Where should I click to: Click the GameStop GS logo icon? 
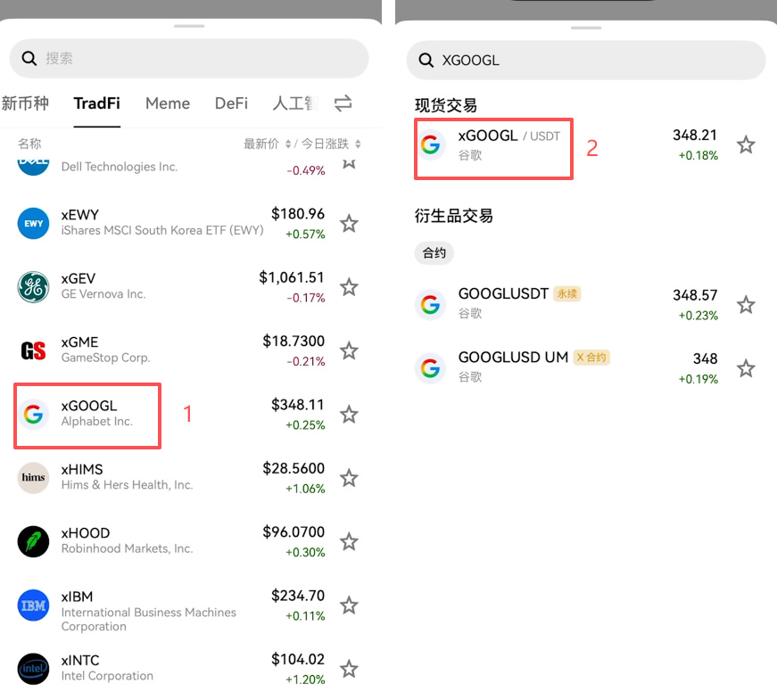coord(33,350)
